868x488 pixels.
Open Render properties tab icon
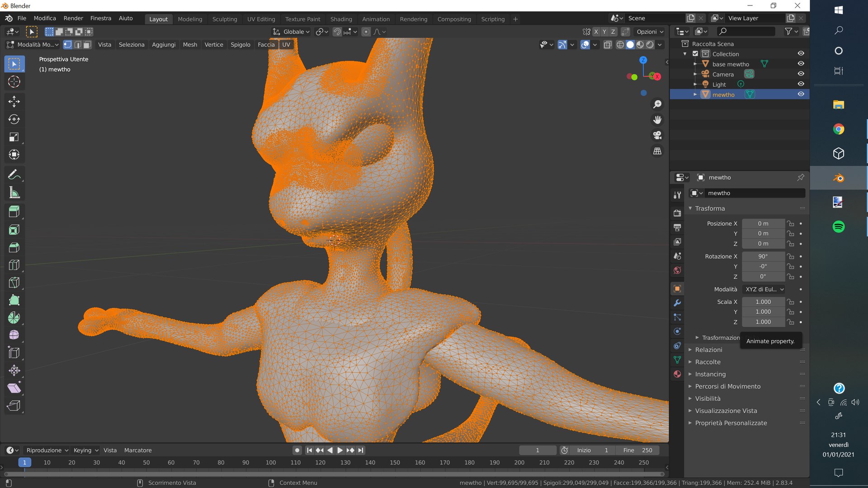pyautogui.click(x=677, y=213)
